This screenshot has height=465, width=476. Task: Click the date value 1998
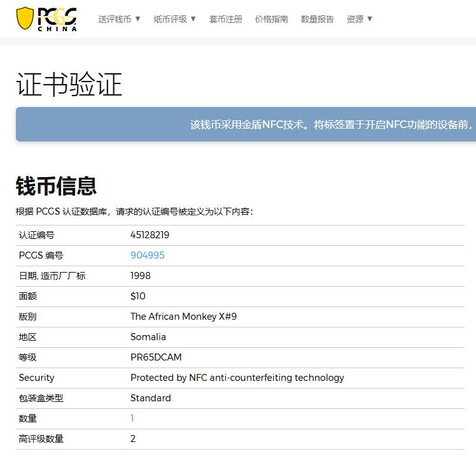click(x=140, y=276)
